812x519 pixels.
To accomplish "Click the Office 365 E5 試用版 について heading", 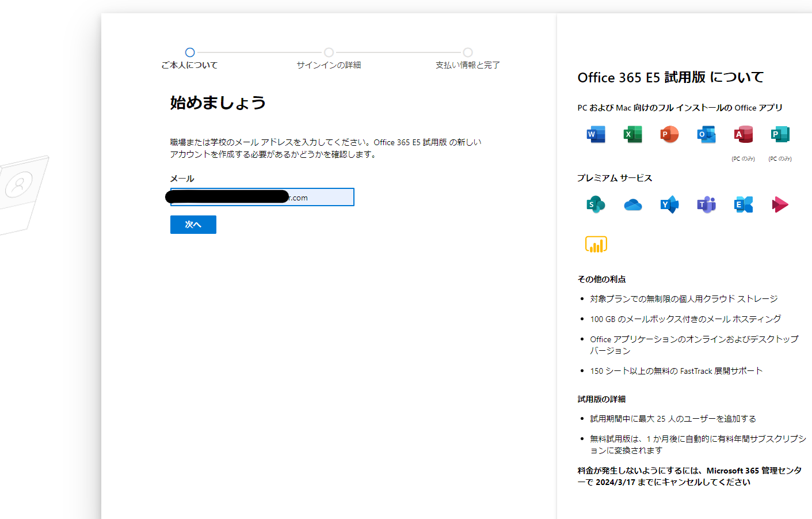I will (670, 77).
